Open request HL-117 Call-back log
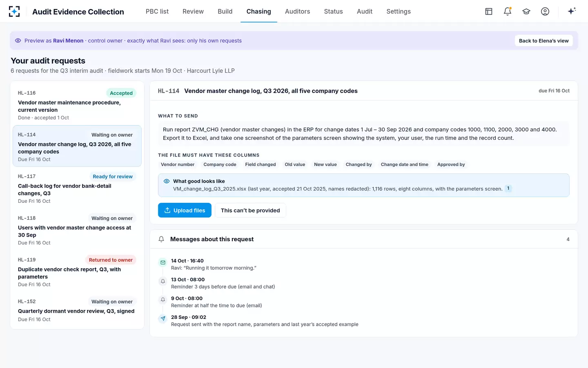The height and width of the screenshot is (368, 588). (x=77, y=188)
